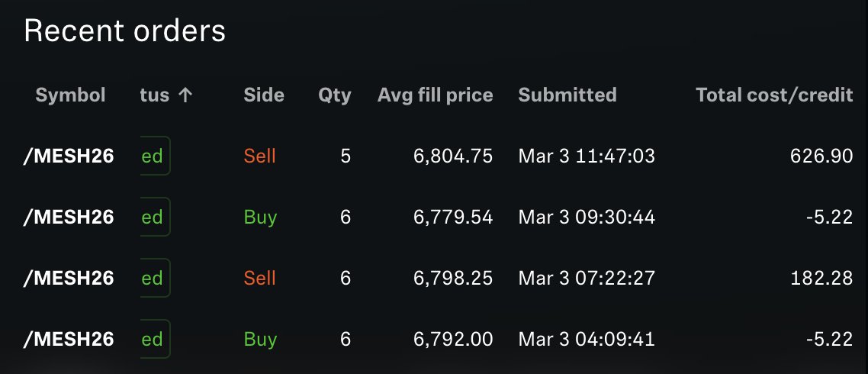The image size is (868, 374).
Task: Open /MESH26 order submitted at 07:22:27
Action: tap(438, 278)
